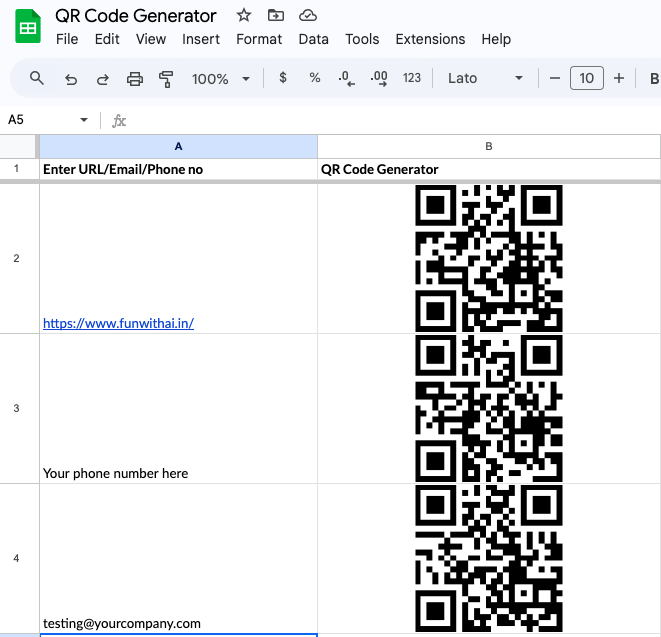Expand the name box dropdown arrow

pyautogui.click(x=84, y=120)
